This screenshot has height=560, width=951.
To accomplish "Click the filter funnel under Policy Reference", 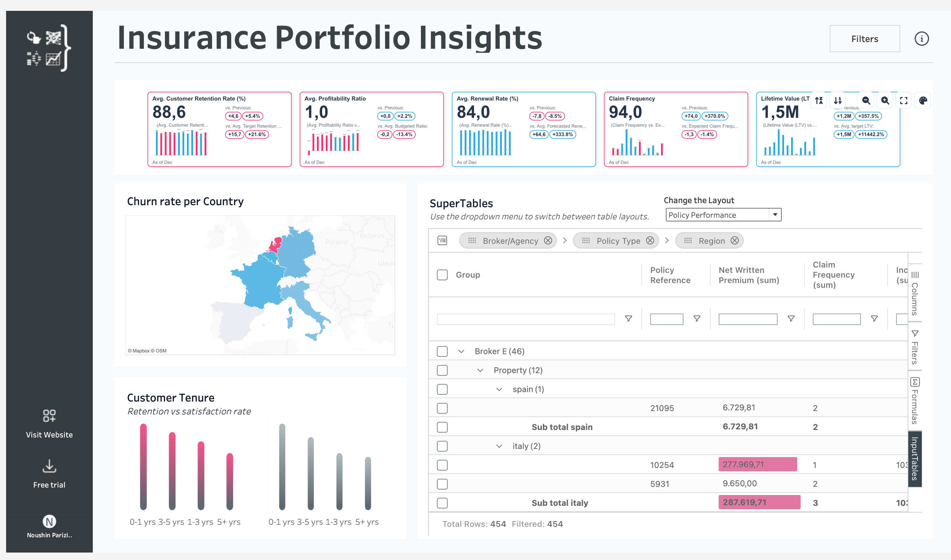I will pyautogui.click(x=697, y=319).
